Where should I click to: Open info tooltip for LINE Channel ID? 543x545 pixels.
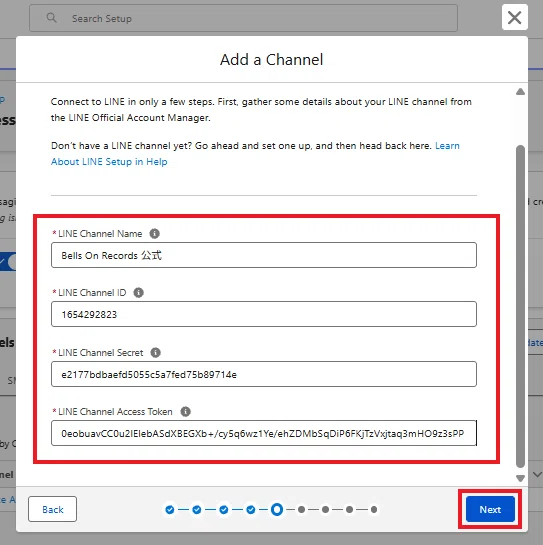click(139, 293)
